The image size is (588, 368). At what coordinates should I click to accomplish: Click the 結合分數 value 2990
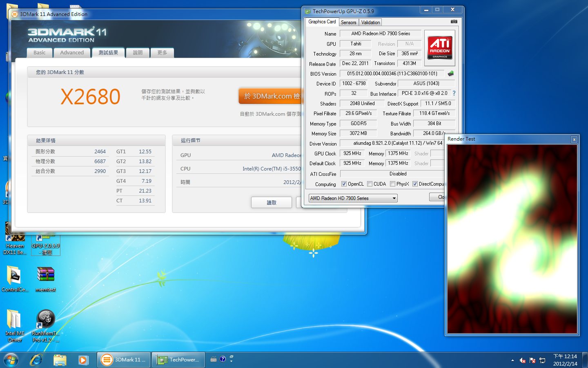tap(100, 171)
